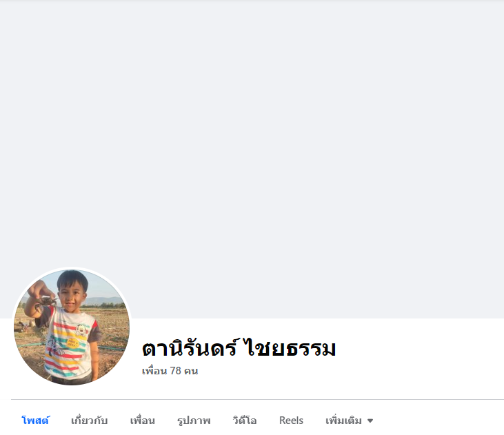Click the profile name ตานิรันดร์ ไชยธรรม
This screenshot has width=504, height=435.
coord(239,348)
